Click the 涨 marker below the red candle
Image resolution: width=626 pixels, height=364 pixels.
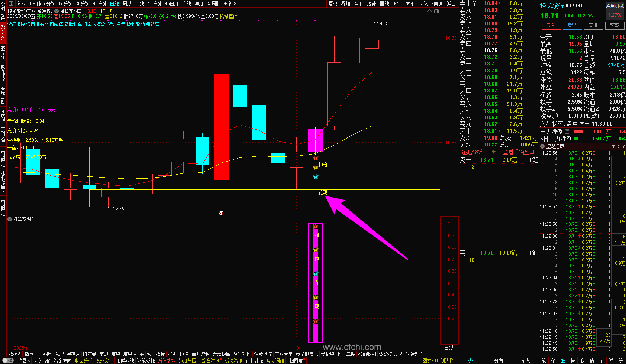(221, 213)
